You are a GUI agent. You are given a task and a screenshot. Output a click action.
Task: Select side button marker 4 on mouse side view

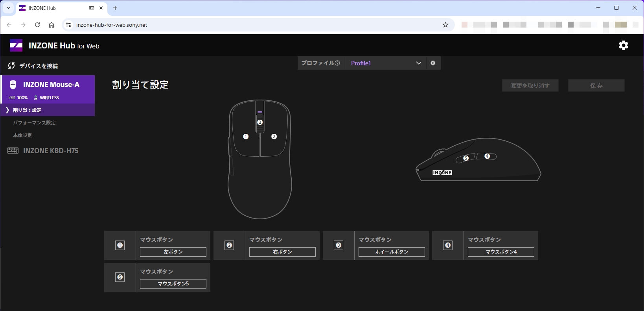tap(487, 156)
